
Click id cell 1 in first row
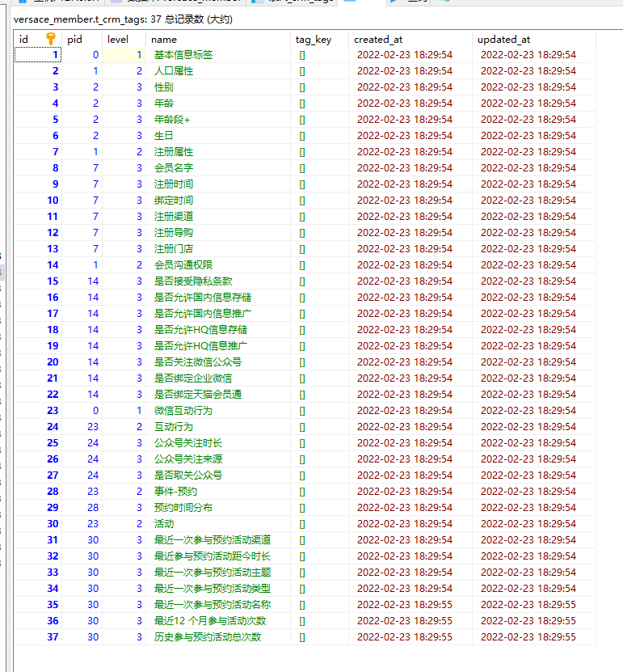pos(38,55)
